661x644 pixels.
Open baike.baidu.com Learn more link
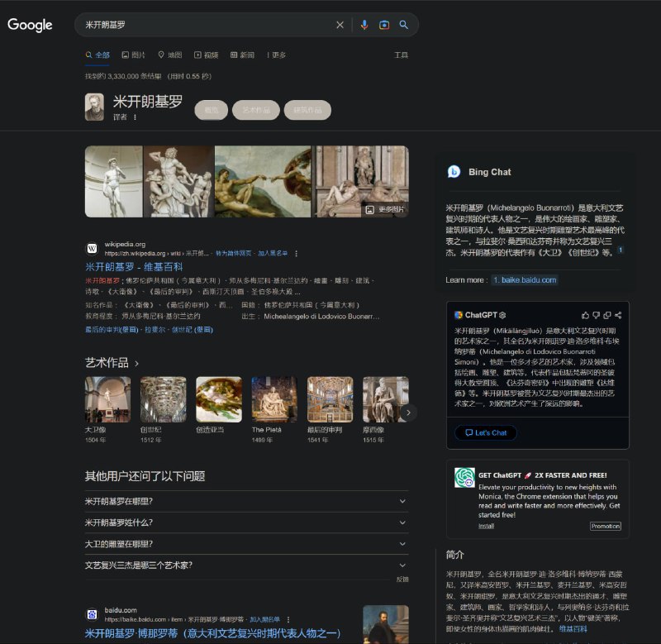pyautogui.click(x=525, y=280)
